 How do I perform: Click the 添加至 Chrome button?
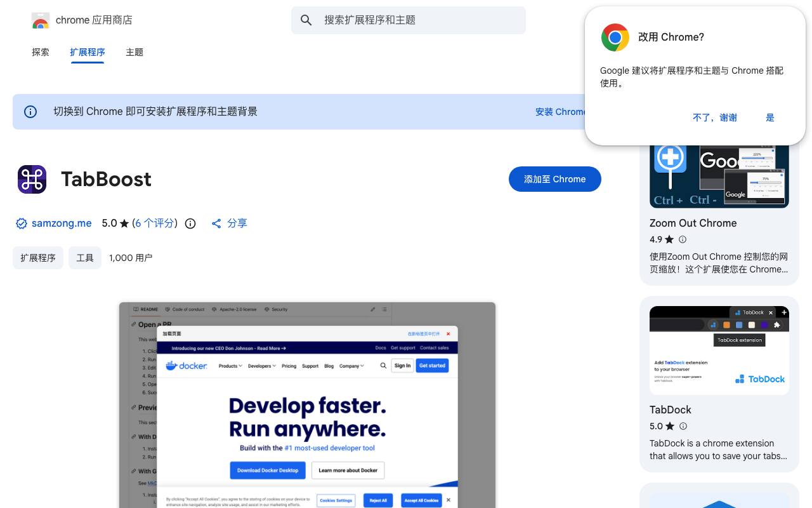point(555,179)
